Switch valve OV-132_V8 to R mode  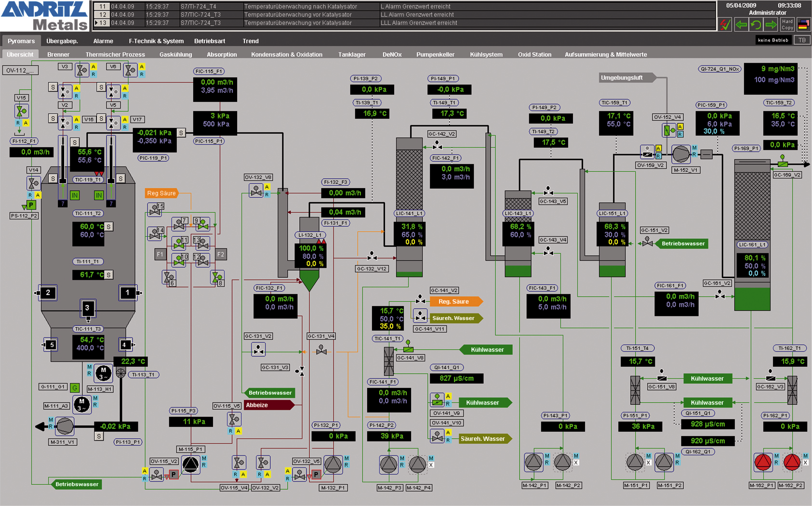[267, 195]
